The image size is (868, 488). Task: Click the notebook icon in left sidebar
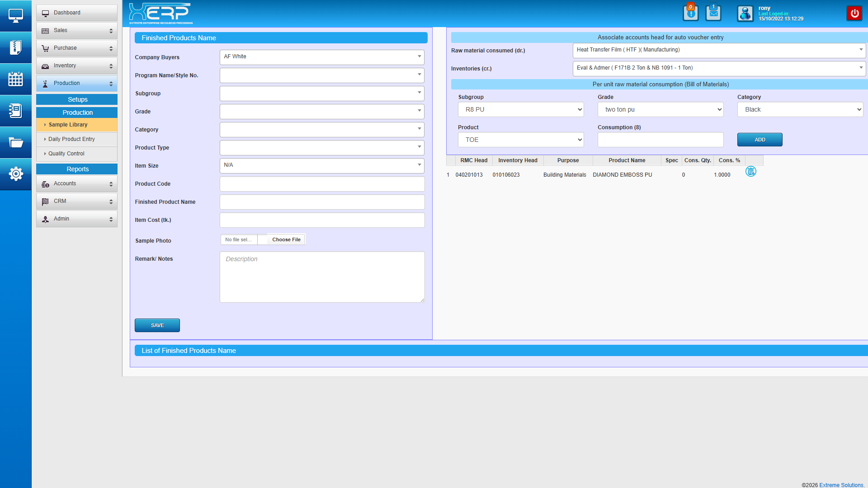15,111
